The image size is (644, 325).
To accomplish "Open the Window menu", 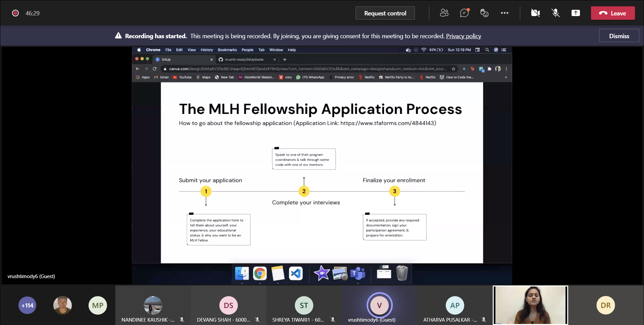I will 276,50.
